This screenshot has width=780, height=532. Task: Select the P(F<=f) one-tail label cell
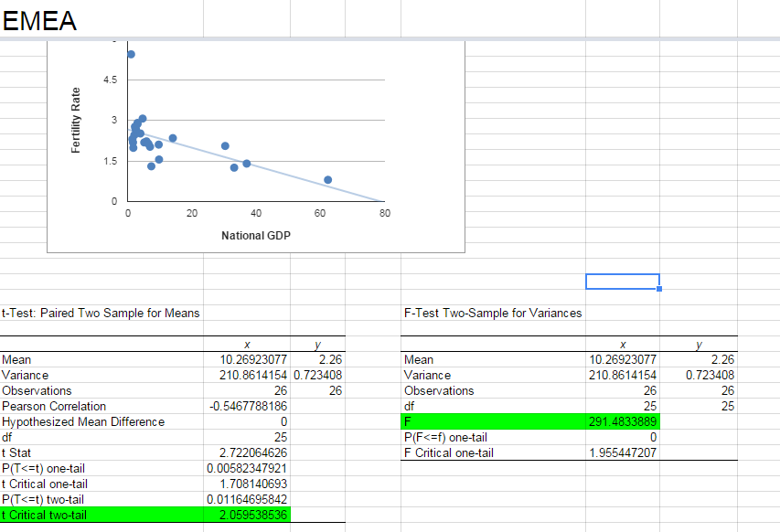(x=492, y=437)
